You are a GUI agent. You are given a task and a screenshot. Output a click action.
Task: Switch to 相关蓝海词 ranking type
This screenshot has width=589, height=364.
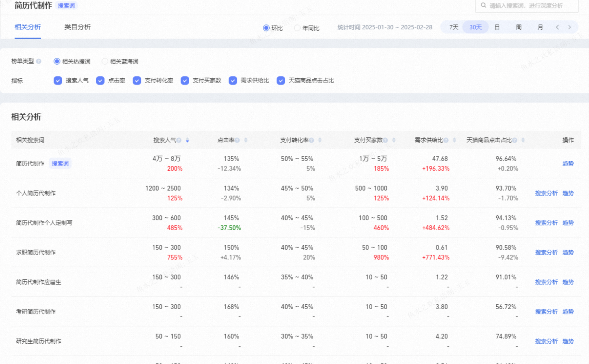(105, 61)
